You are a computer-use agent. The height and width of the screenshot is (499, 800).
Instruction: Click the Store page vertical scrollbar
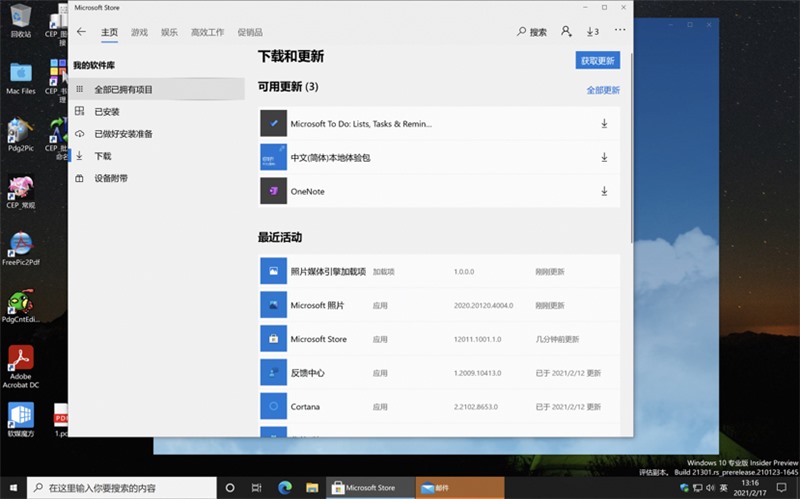click(632, 148)
